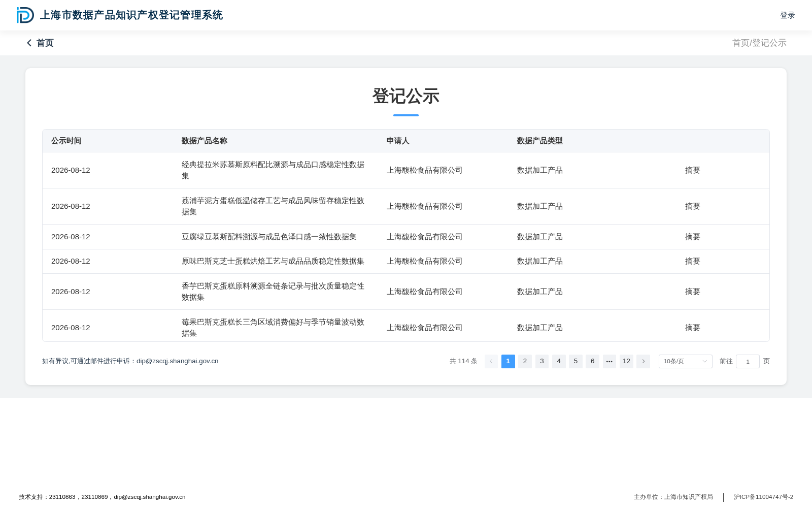
Task: Select page 2 in pagination
Action: coord(525,361)
